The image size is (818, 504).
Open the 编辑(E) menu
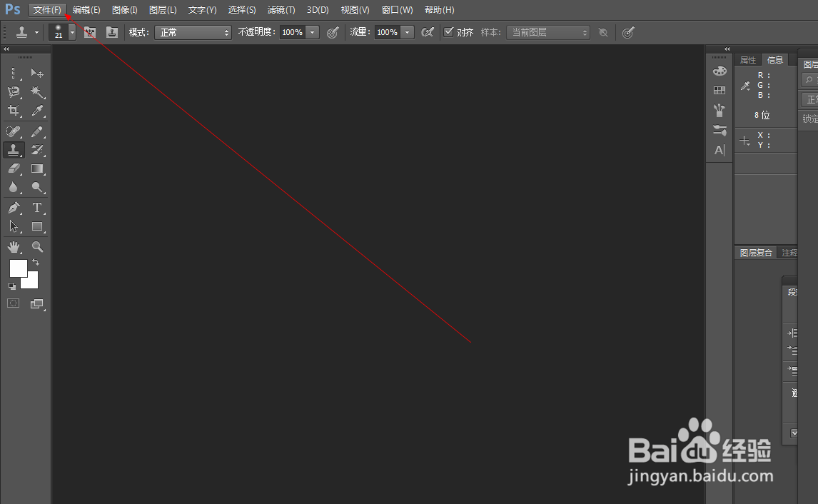[86, 10]
